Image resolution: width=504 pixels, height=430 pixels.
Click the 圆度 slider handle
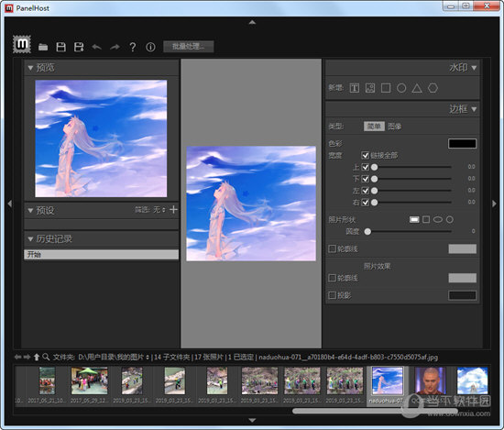[x=367, y=231]
